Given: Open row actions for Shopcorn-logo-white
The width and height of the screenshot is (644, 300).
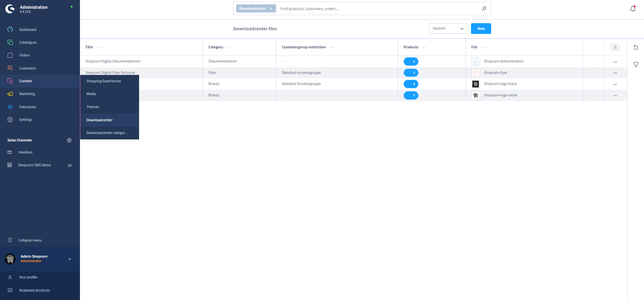Looking at the screenshot, I should pos(615,96).
